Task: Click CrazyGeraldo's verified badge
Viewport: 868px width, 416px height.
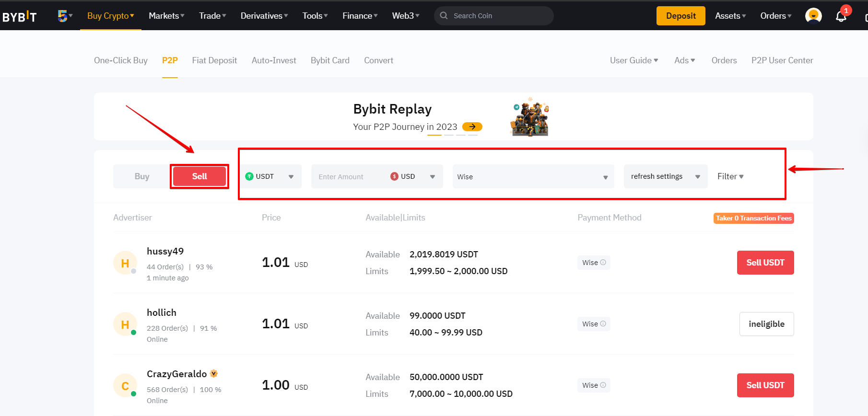Action: click(214, 373)
